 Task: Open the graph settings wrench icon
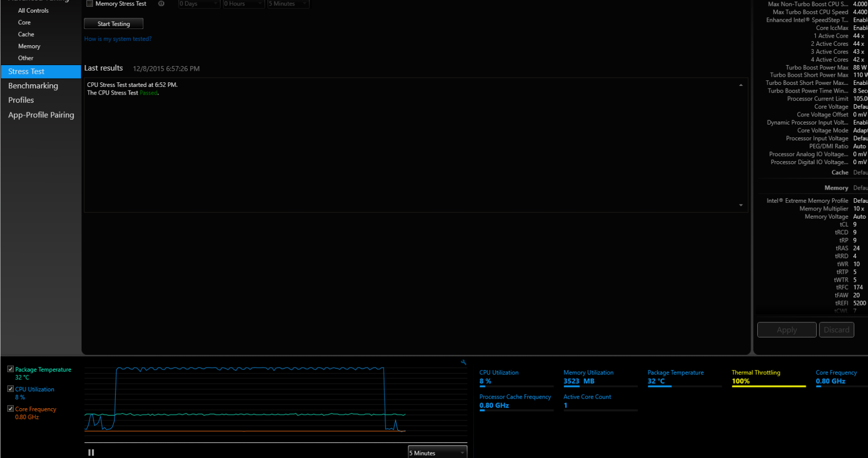tap(463, 362)
